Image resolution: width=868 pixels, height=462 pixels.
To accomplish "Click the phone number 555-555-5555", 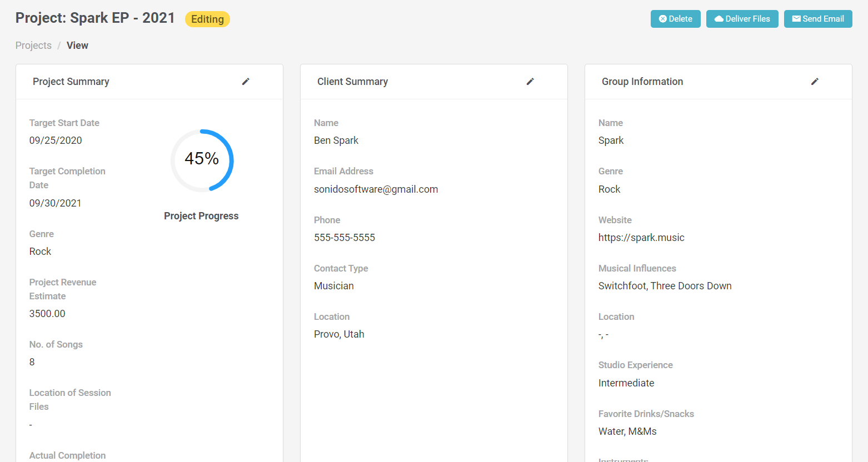I will point(345,238).
